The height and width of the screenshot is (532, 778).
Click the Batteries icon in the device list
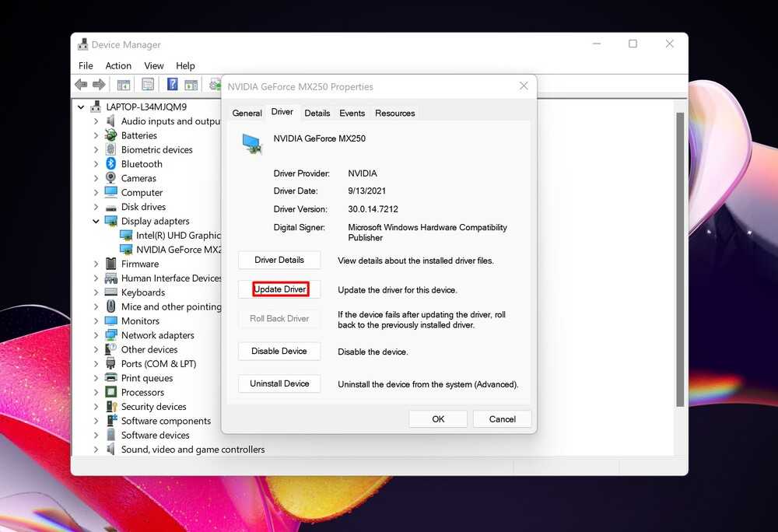(110, 135)
